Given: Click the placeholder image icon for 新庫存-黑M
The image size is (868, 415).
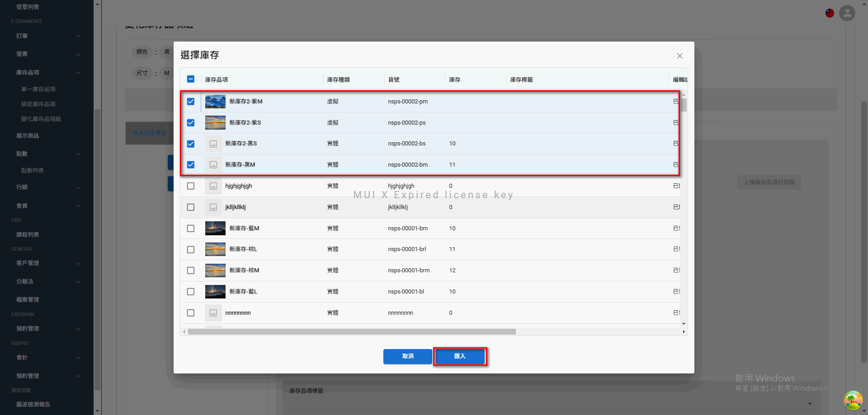Looking at the screenshot, I should click(x=213, y=165).
